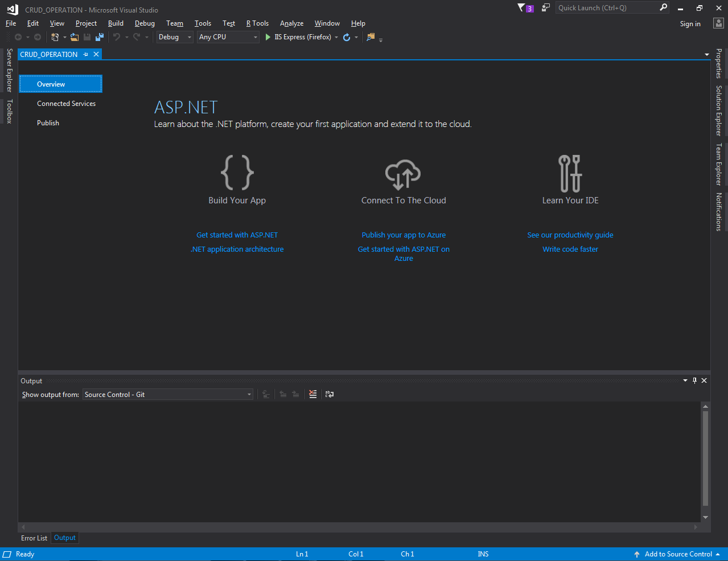
Task: Click Sign in at top right
Action: click(x=690, y=24)
